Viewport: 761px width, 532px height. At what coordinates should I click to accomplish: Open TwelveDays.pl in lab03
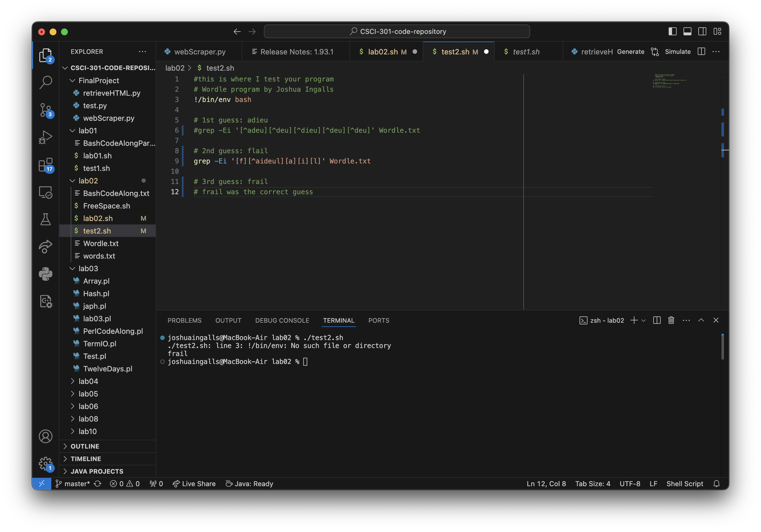[x=107, y=369]
